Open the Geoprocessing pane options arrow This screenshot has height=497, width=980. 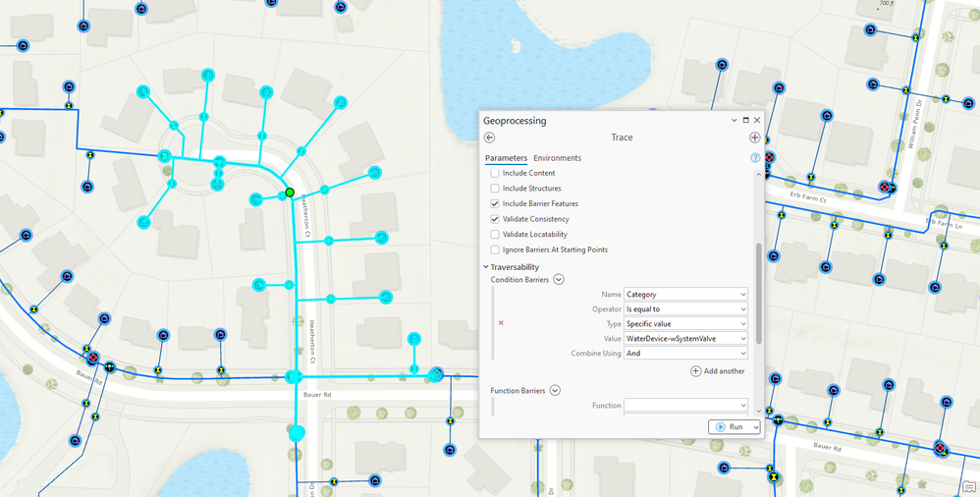tap(735, 120)
